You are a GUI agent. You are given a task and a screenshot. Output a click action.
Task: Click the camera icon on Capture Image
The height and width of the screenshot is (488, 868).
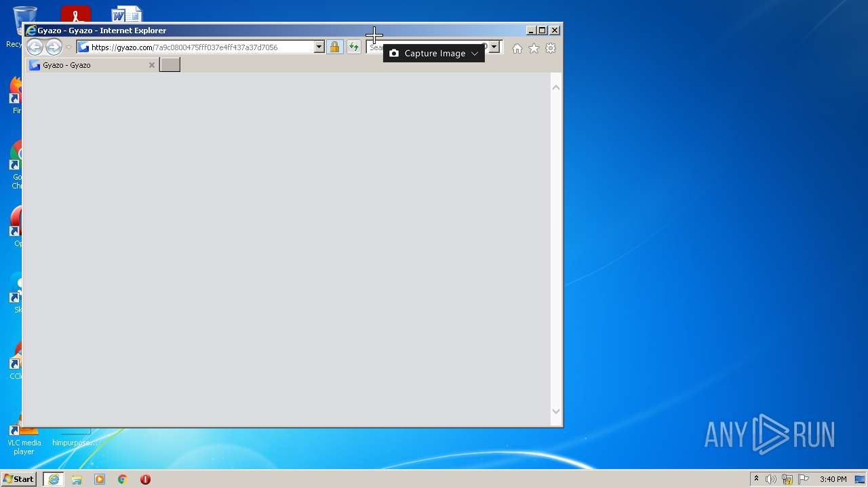click(x=394, y=53)
